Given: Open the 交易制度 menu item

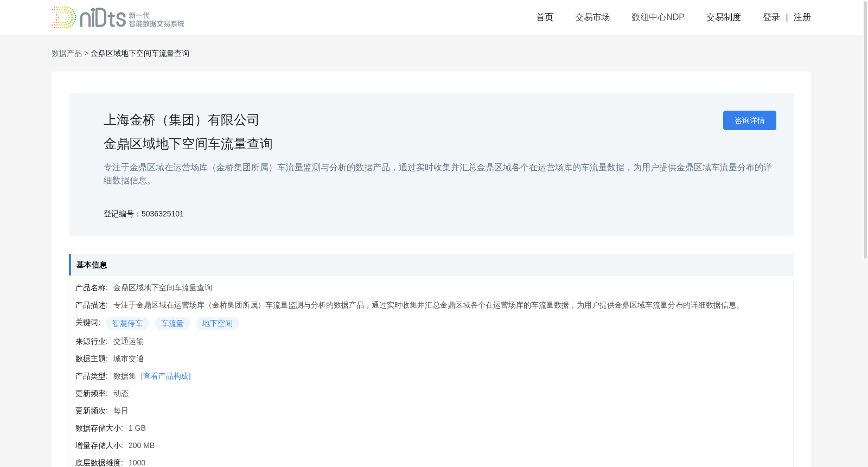Looking at the screenshot, I should click(724, 17).
